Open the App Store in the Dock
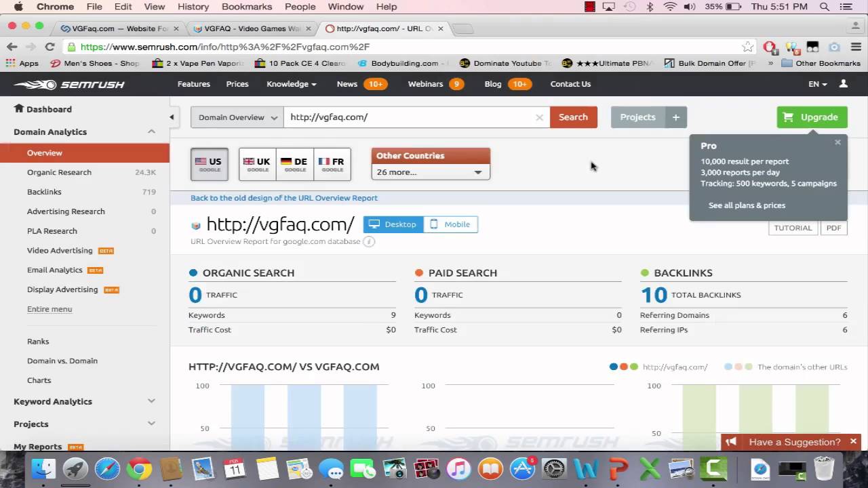Viewport: 868px width, 488px height. pos(522,469)
